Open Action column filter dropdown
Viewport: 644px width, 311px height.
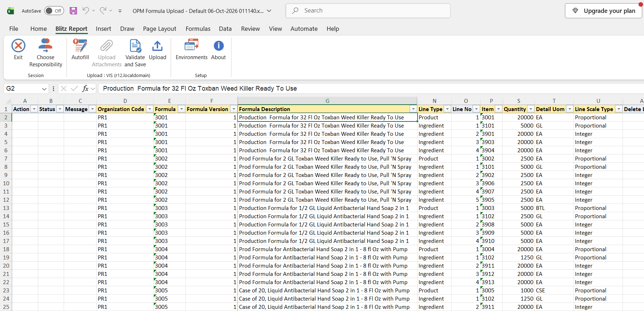pos(34,109)
